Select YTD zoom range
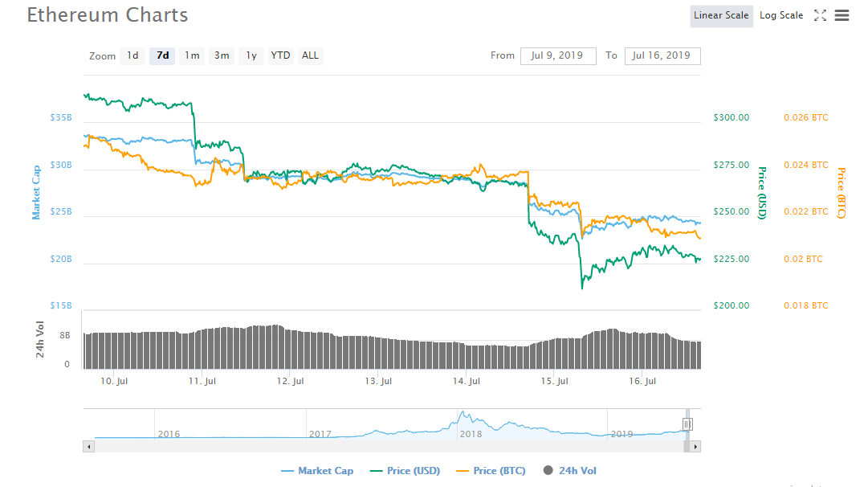The width and height of the screenshot is (868, 487). 281,55
